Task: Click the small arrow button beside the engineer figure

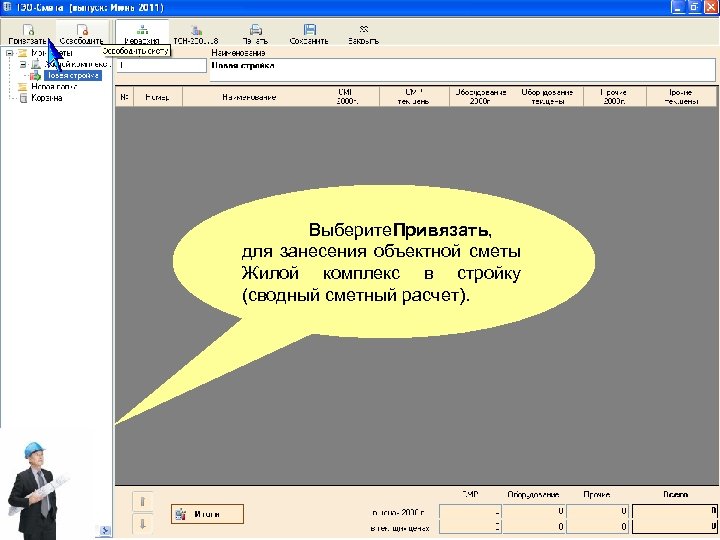Action: [105, 531]
